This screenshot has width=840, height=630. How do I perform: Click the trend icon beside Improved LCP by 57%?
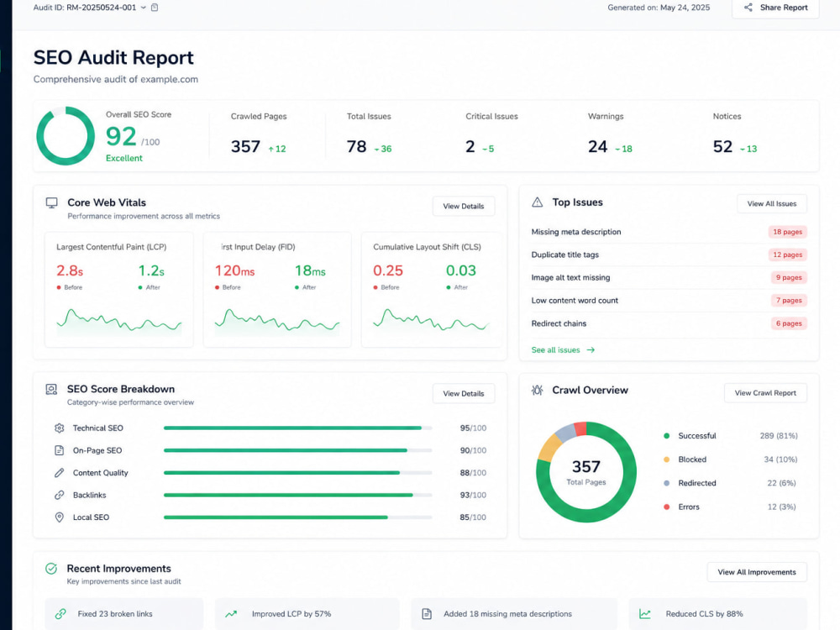tap(231, 614)
